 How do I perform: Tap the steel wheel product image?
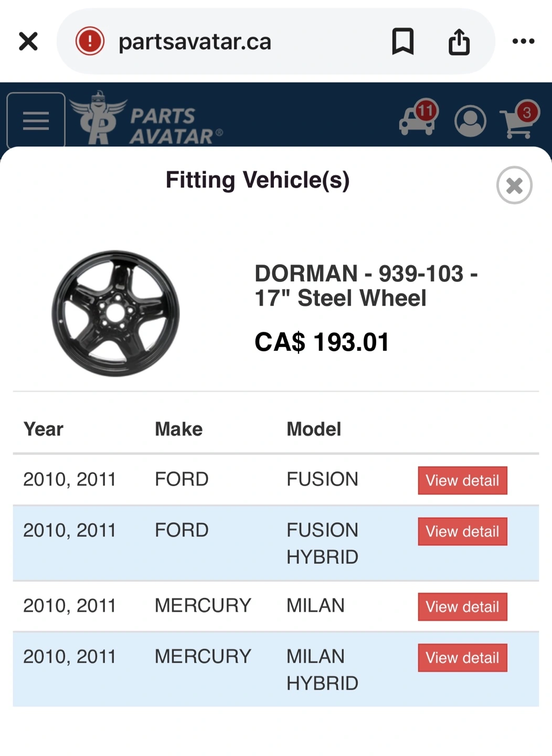click(115, 313)
